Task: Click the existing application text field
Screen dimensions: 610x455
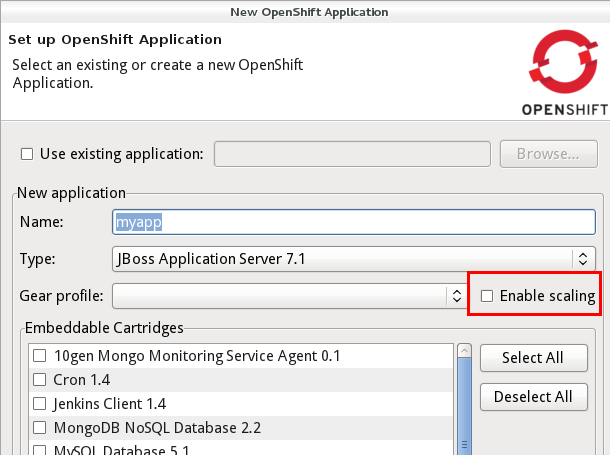Action: point(353,154)
